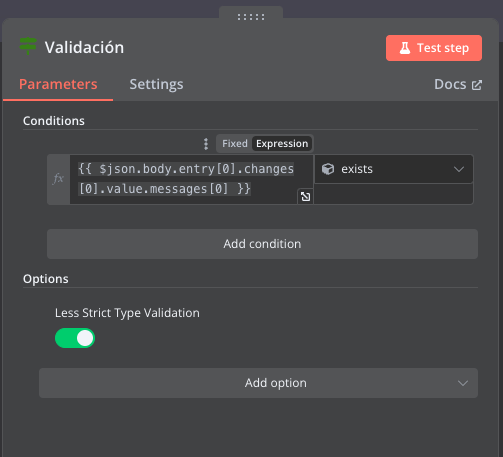
Task: Grab the panel drag handle dots
Action: [x=251, y=17]
